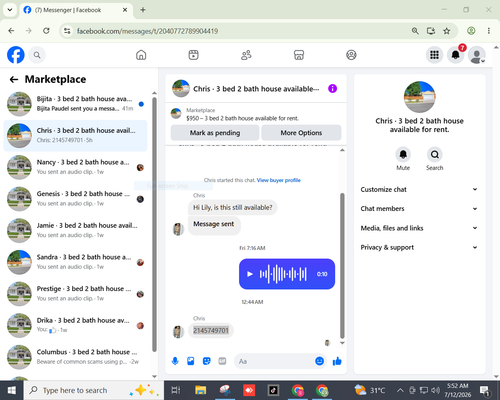This screenshot has width=500, height=400.
Task: Open the Windows Start menu
Action: (x=12, y=390)
